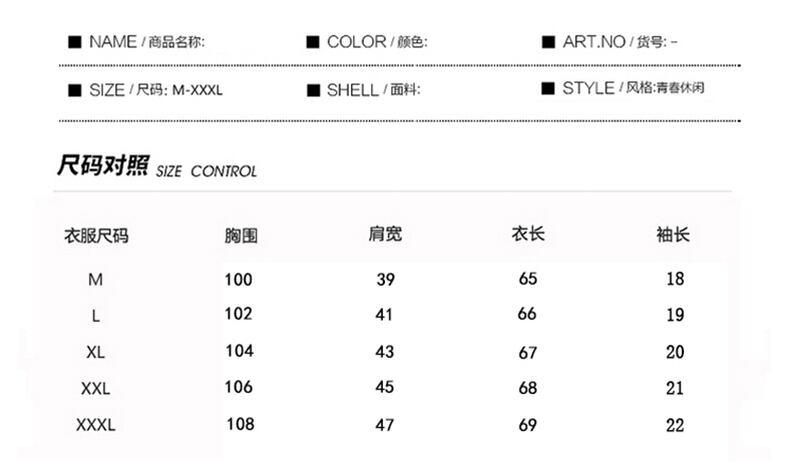790x474 pixels.
Task: Select the M size row label
Action: click(96, 280)
